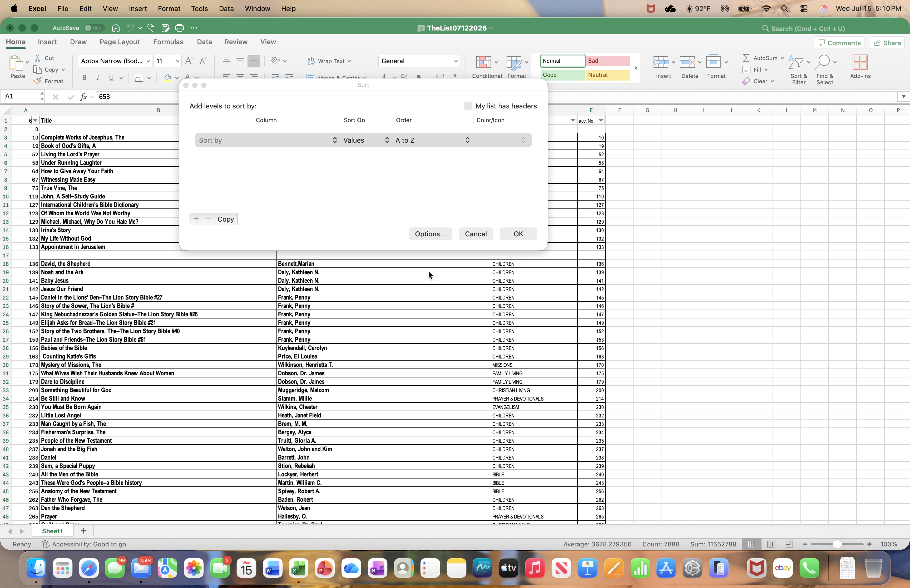
Task: Click the Options... button
Action: tap(430, 234)
